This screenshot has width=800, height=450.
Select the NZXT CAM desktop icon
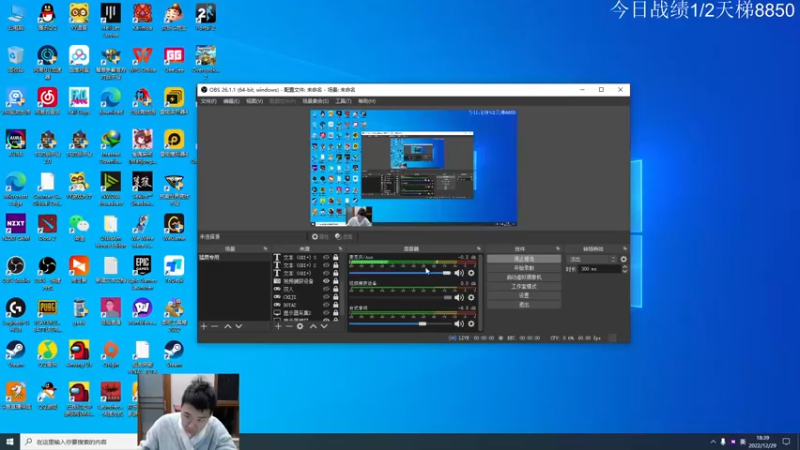click(x=16, y=228)
